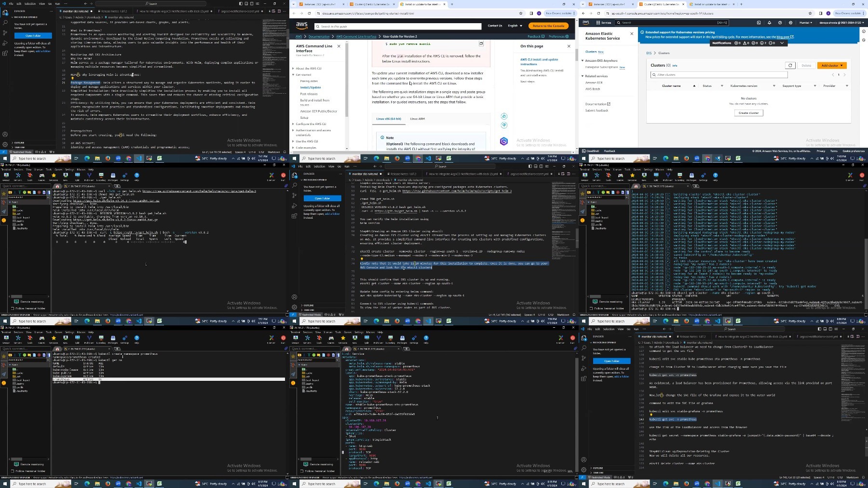Click X server icon in MobaXterm showing Service YAML
868x488 pixels.
point(560,339)
